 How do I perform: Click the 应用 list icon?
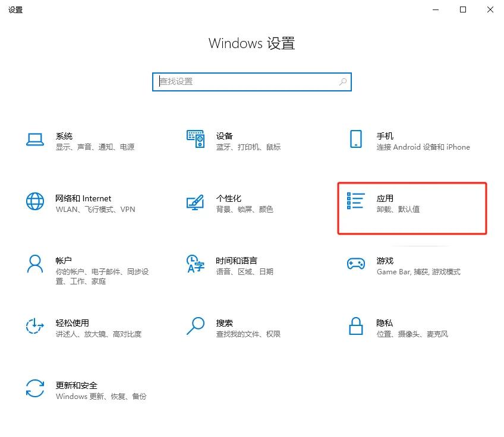[x=356, y=201]
